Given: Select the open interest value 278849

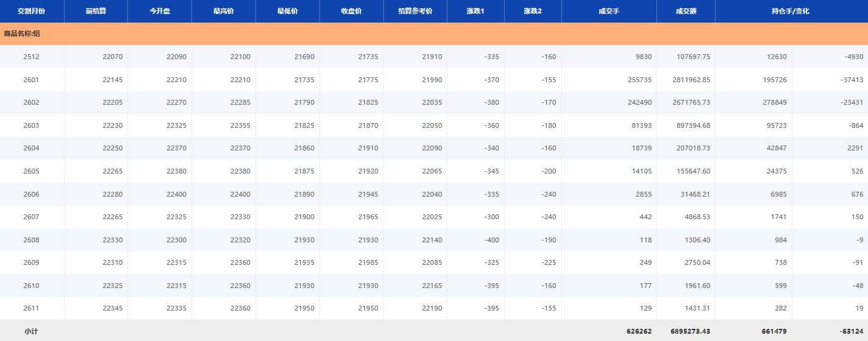Looking at the screenshot, I should (x=774, y=103).
